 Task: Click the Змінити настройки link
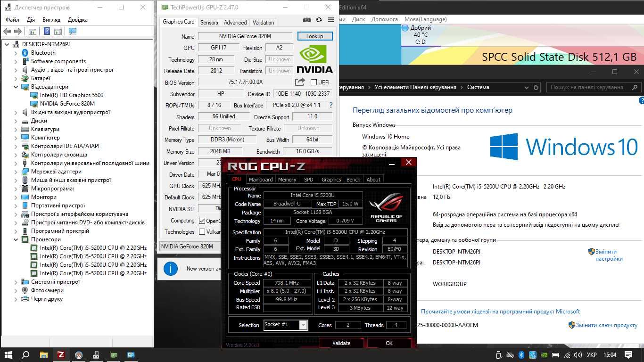point(609,255)
